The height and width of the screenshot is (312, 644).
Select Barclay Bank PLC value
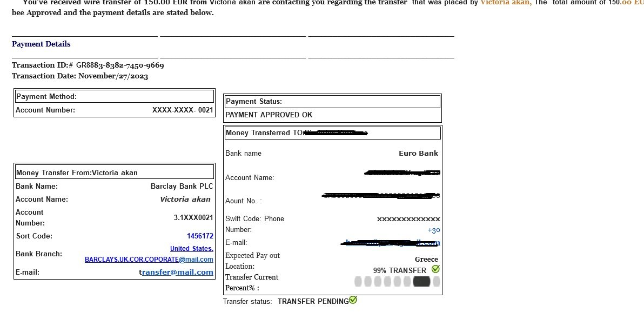(182, 186)
